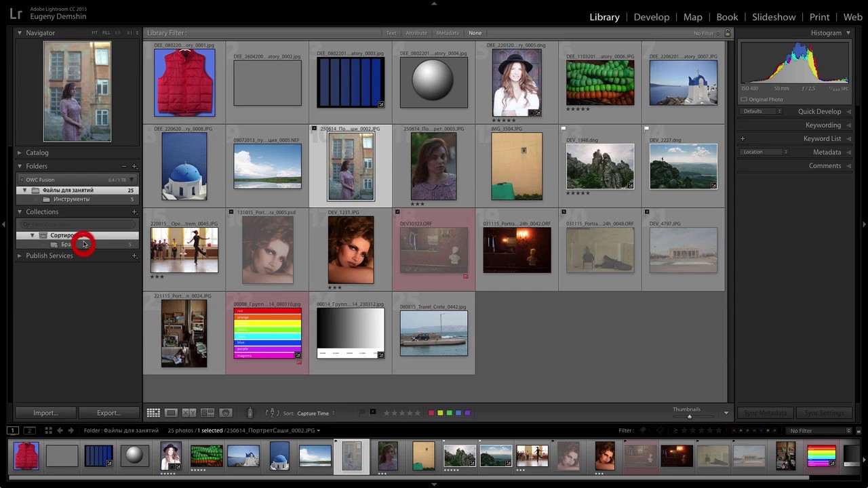This screenshot has width=868, height=488.
Task: Select the Painter spray can tool
Action: pos(250,413)
